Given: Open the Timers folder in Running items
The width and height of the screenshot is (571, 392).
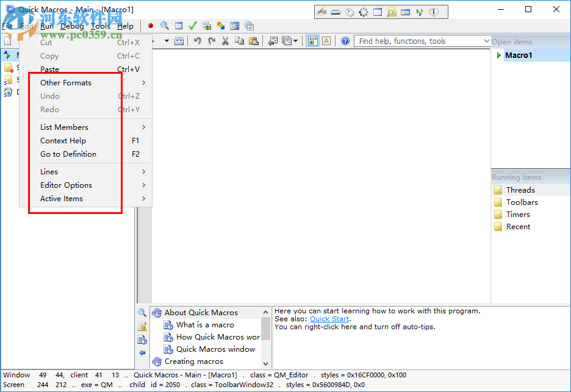Looking at the screenshot, I should [518, 215].
